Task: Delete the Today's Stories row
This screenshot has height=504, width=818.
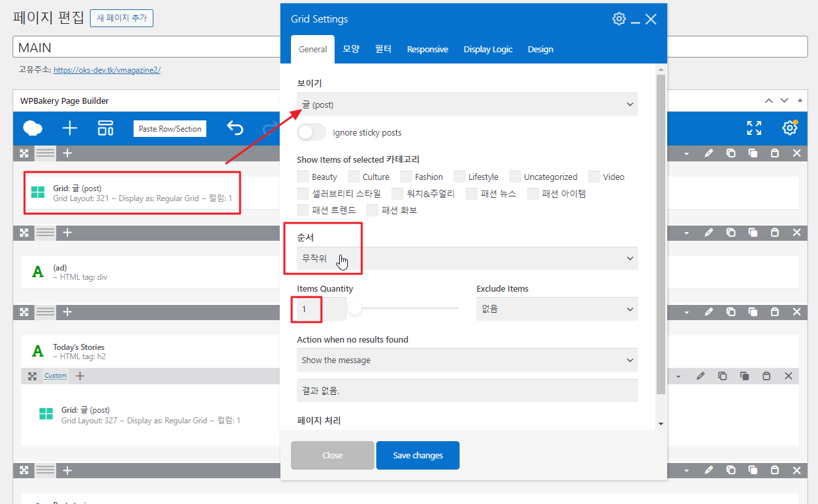Action: click(x=797, y=312)
